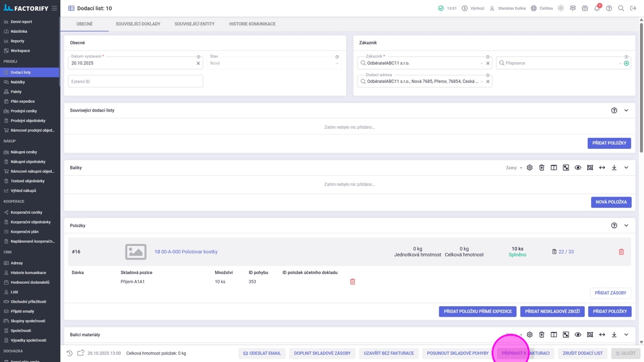Switch to the Historie komunikace tab
Screen dimensions: 644x362
[x=252, y=24]
